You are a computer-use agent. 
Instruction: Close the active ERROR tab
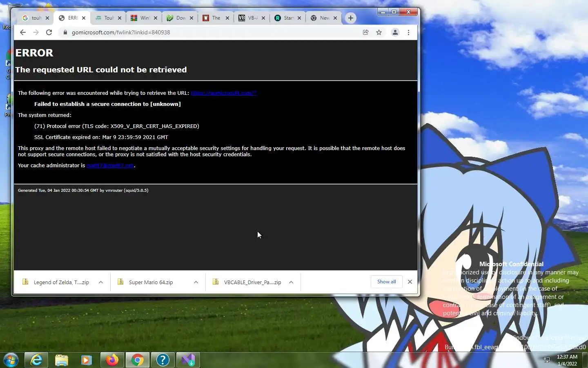tap(84, 18)
